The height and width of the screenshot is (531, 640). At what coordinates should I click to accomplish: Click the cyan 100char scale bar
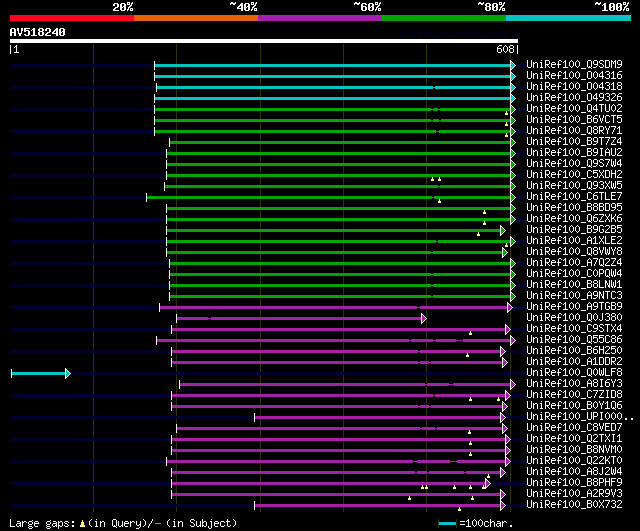tap(447, 524)
